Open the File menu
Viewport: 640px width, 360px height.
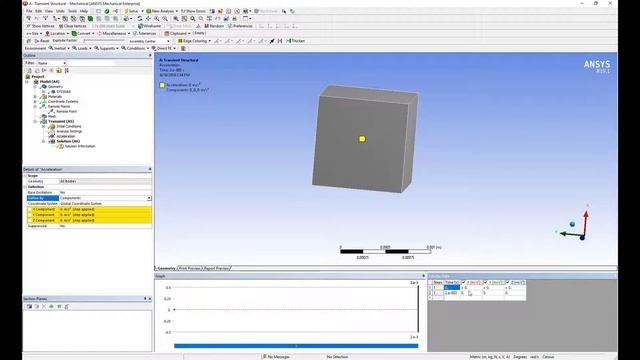tap(29, 11)
